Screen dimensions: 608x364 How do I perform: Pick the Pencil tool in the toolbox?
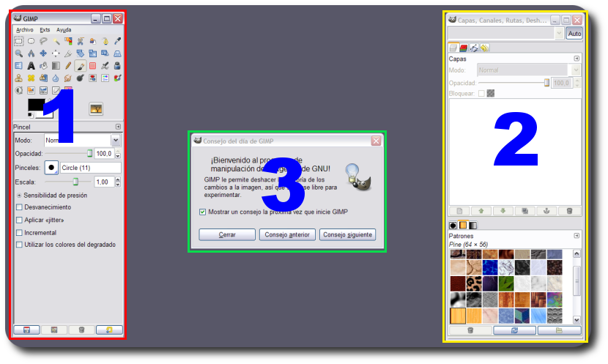pyautogui.click(x=68, y=66)
